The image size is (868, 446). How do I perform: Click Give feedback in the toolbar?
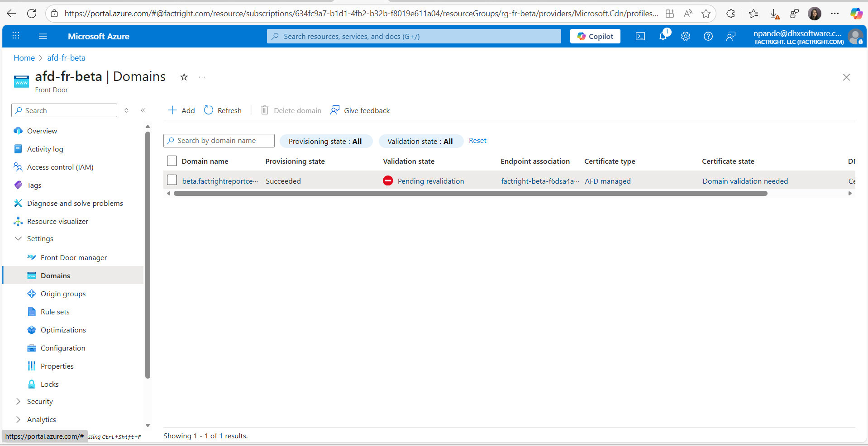coord(360,110)
